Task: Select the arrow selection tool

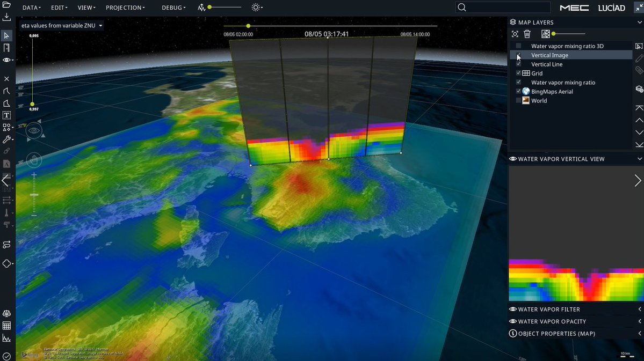Action: 6,35
